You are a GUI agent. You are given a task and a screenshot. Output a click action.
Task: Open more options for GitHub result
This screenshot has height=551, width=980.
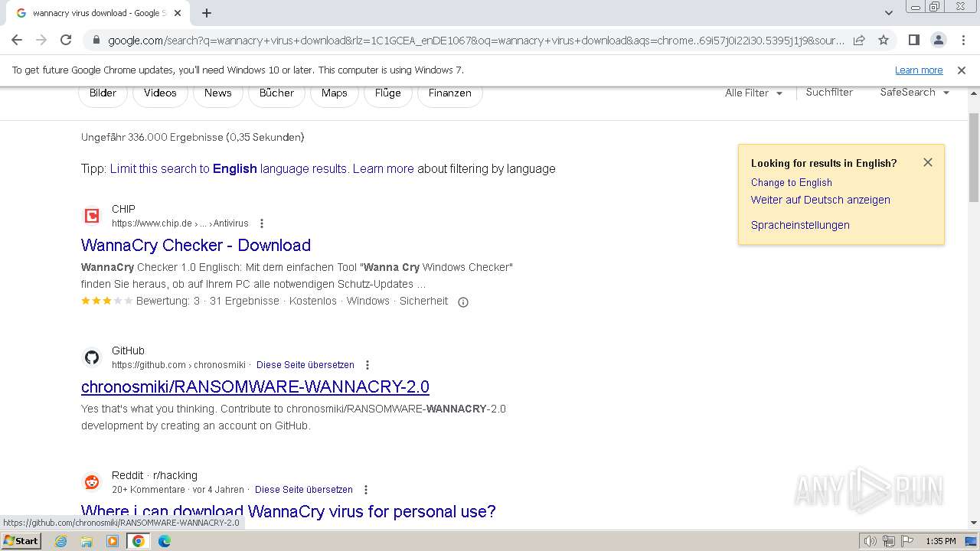click(x=367, y=365)
